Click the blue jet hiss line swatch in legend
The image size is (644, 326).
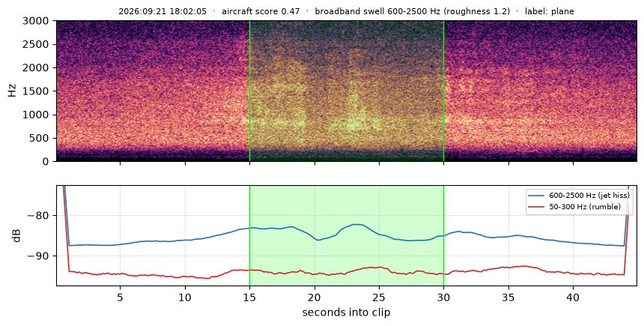[x=537, y=196]
